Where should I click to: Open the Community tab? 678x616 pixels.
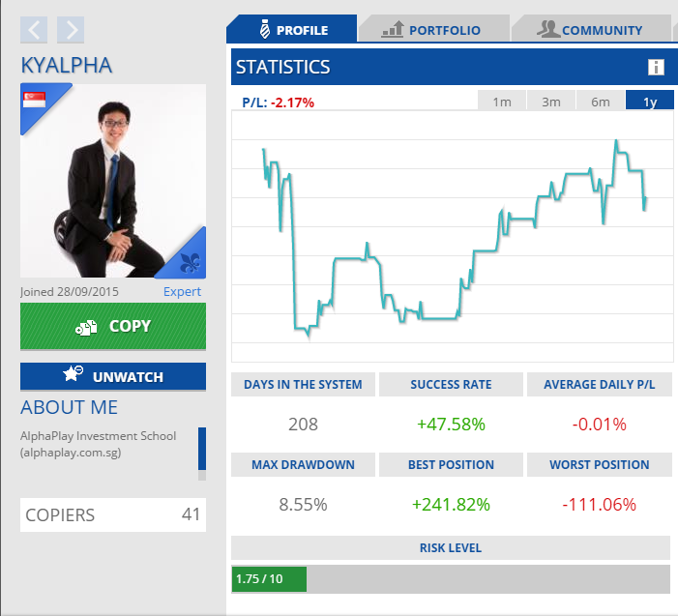(590, 30)
